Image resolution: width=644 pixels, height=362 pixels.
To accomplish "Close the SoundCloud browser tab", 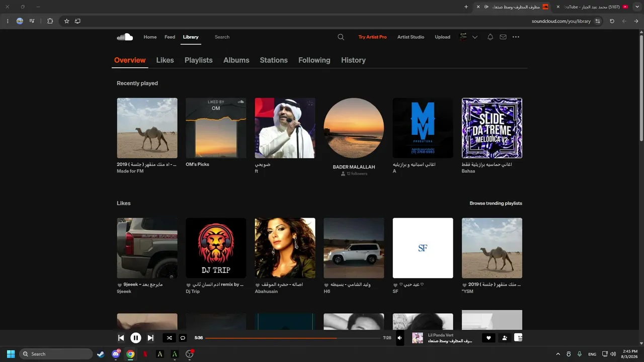I will 478,7.
